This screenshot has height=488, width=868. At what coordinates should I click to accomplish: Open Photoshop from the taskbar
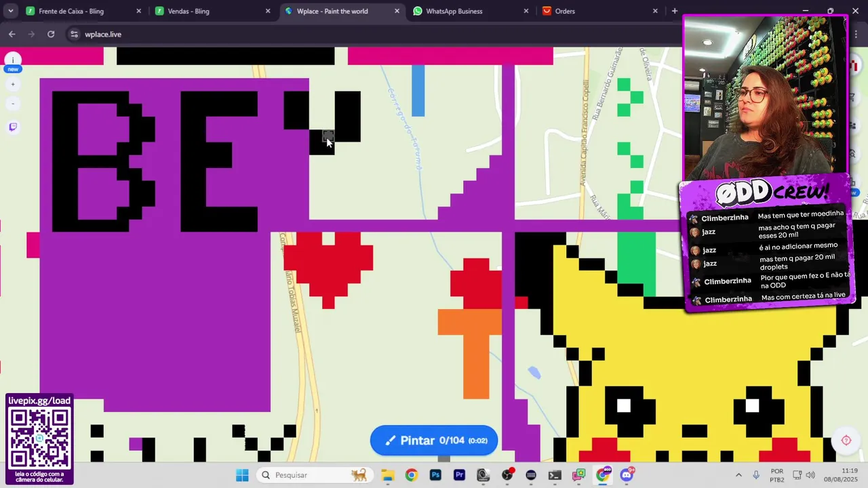point(435,475)
